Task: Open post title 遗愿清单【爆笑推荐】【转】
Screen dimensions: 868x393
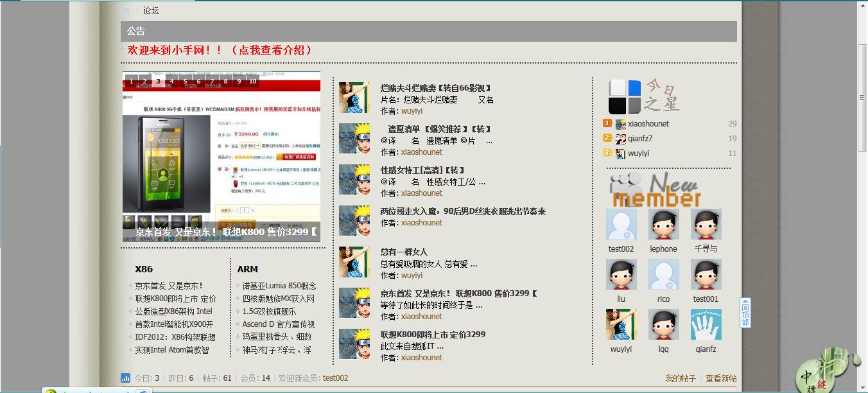Action: [x=440, y=129]
